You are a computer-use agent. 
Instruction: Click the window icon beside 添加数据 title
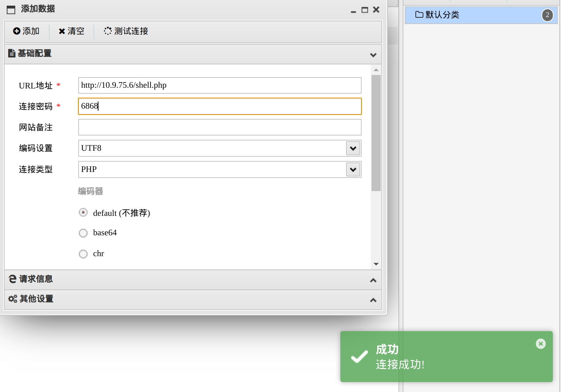pos(11,10)
